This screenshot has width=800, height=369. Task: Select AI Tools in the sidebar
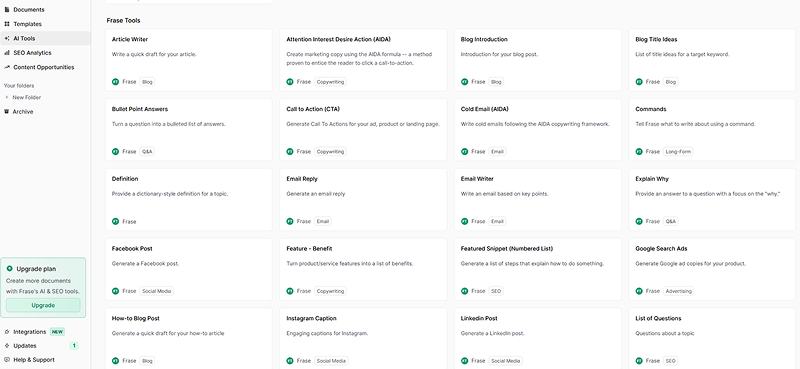click(45, 38)
